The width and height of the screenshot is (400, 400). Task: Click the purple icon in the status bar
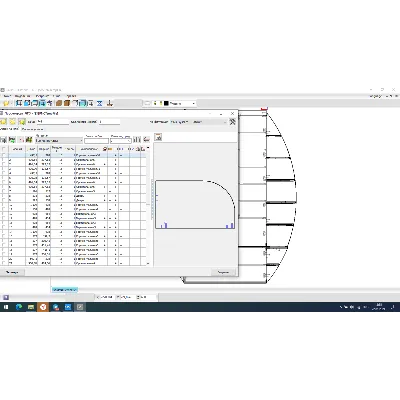6,297
